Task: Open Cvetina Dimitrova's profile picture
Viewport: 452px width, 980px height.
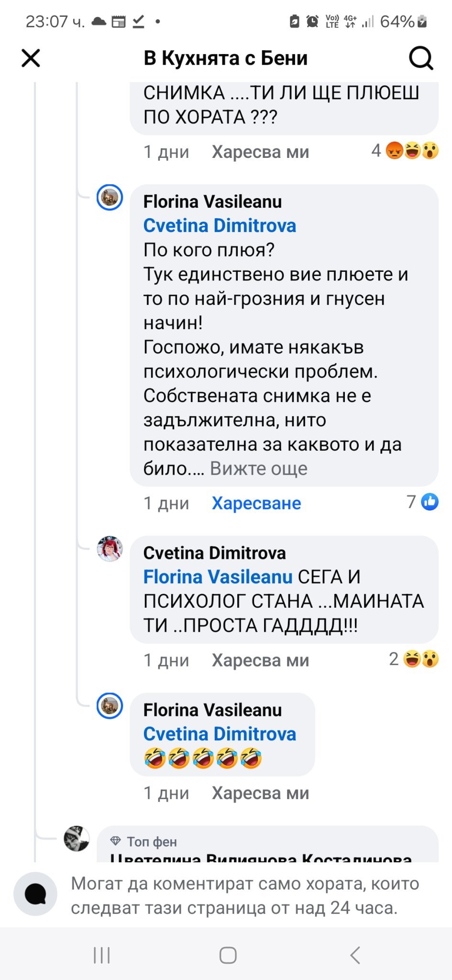Action: pyautogui.click(x=110, y=548)
